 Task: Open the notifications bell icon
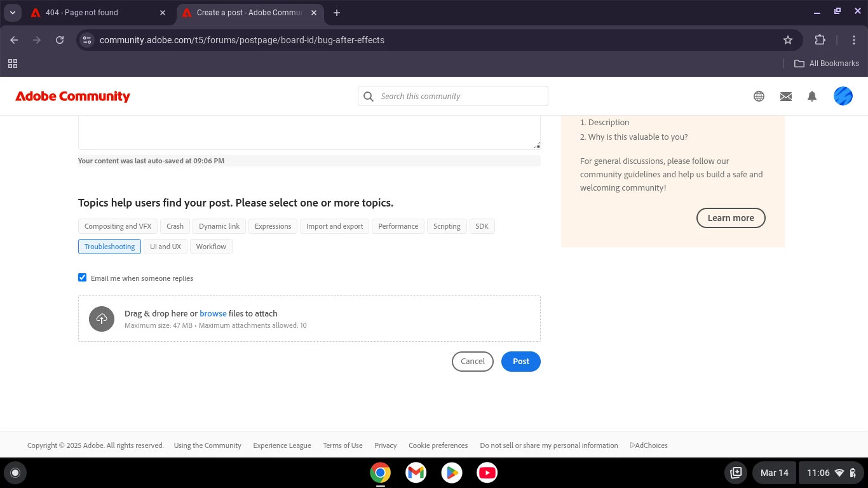click(x=812, y=97)
